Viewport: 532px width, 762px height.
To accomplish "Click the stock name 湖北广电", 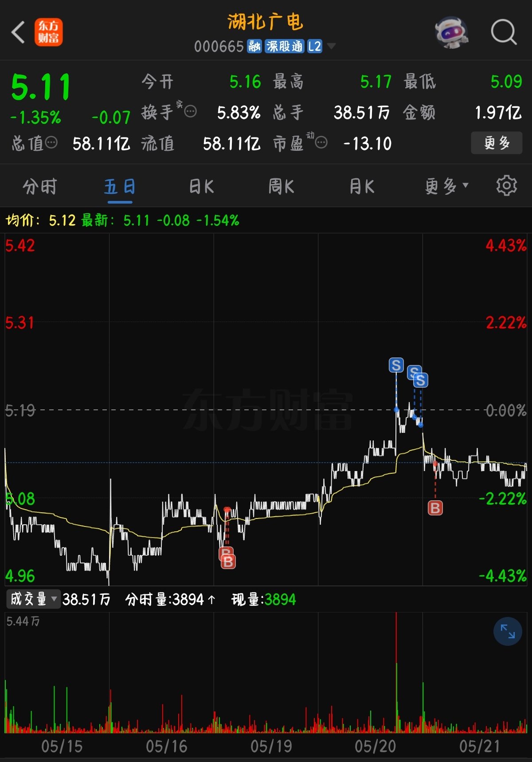I will tap(265, 22).
